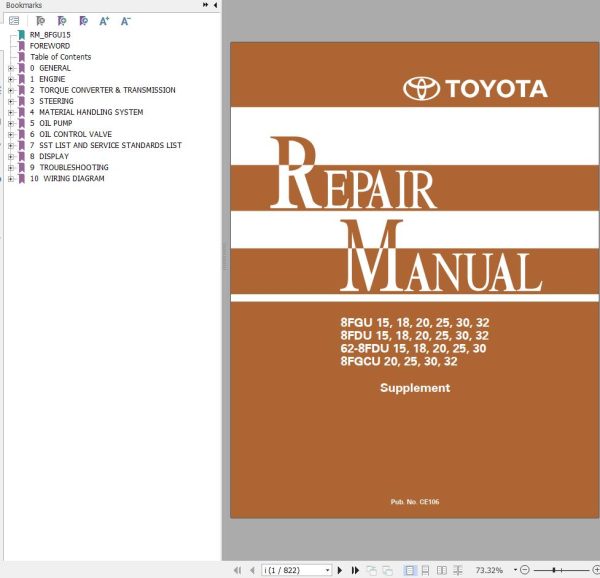Click the bookmark icon beside Table of Contents
This screenshot has width=600, height=578.
(x=22, y=57)
